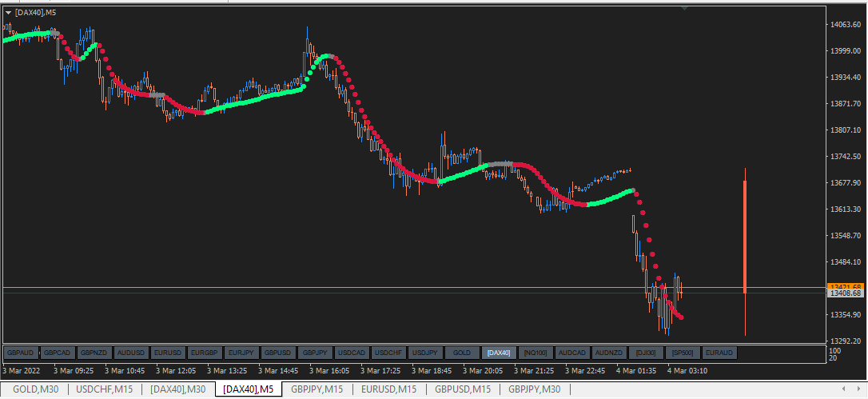Click the 4 Mar 03:10 time label
The image size is (868, 399).
(x=687, y=370)
